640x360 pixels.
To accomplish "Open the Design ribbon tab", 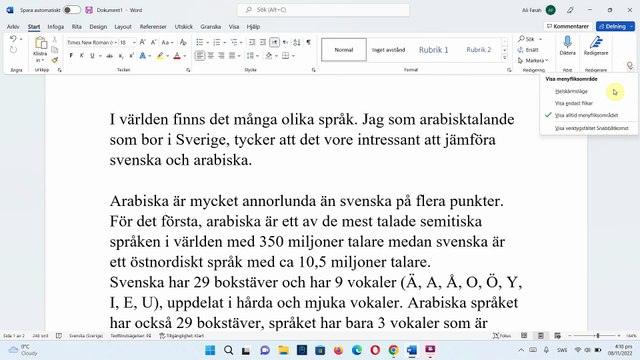I will [x=98, y=27].
